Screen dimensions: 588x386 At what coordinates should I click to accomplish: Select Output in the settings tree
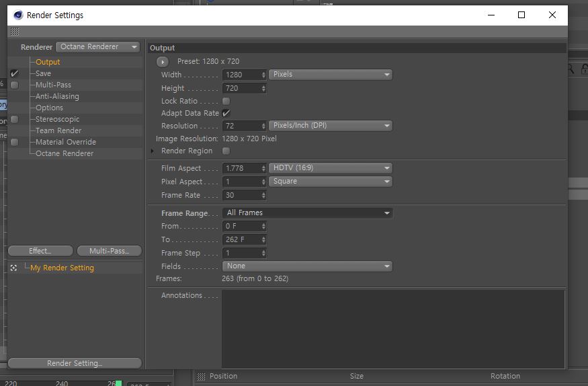pyautogui.click(x=48, y=63)
